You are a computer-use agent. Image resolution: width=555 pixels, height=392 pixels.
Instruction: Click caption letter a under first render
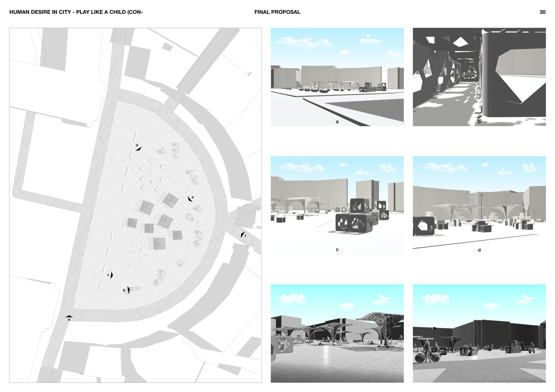click(x=337, y=122)
